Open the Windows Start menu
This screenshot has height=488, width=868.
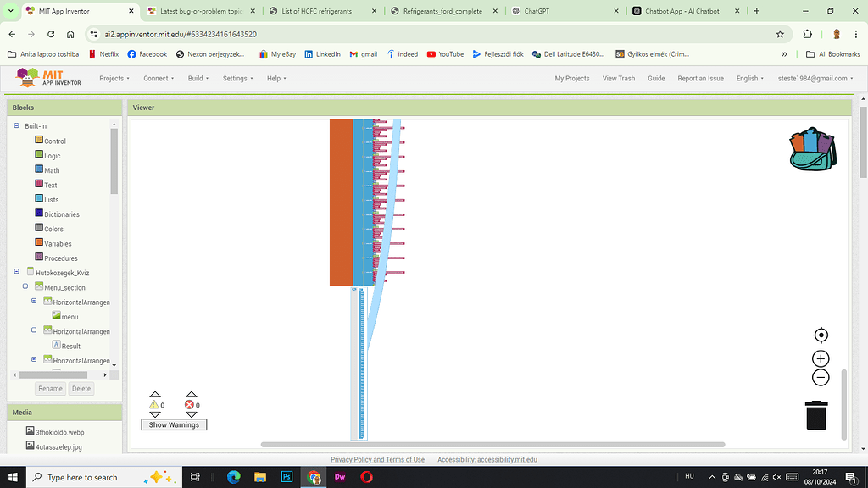point(13,477)
